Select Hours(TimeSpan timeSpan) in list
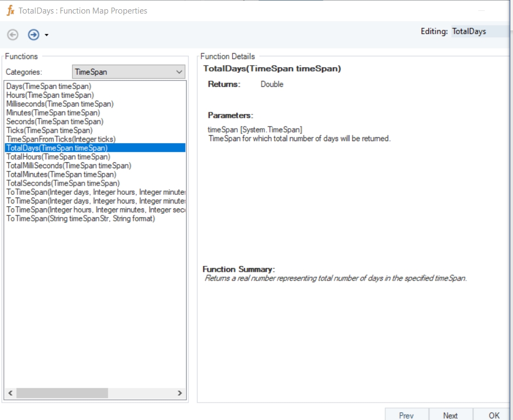The width and height of the screenshot is (513, 420). click(x=50, y=95)
